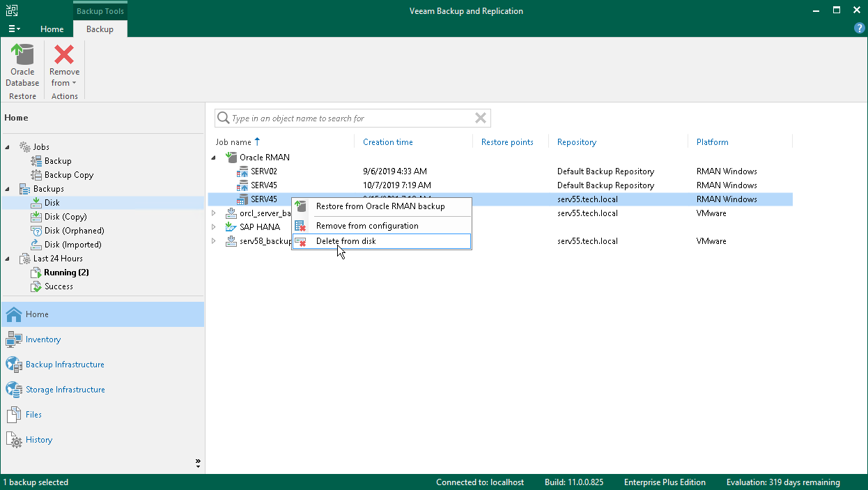Clear the search box with X
868x490 pixels.
tap(481, 118)
